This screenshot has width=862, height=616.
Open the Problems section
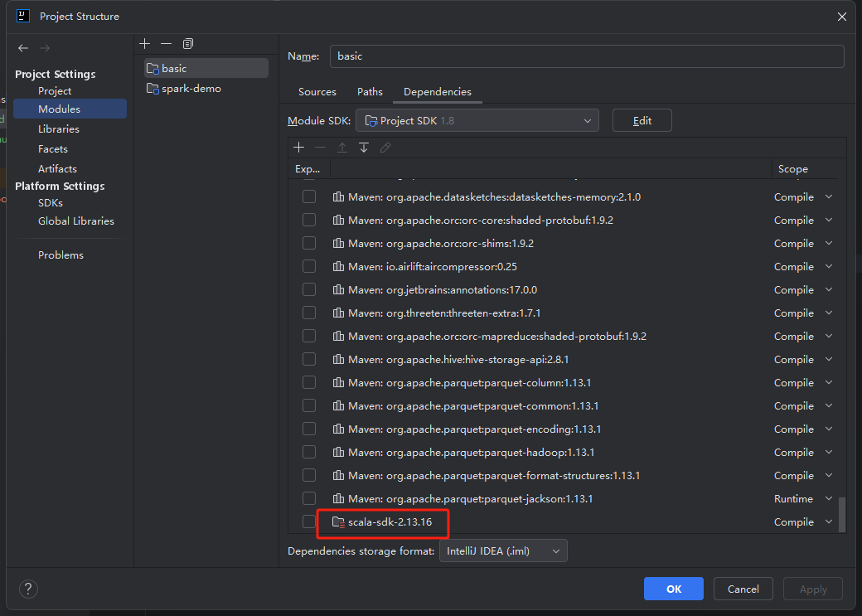point(61,255)
